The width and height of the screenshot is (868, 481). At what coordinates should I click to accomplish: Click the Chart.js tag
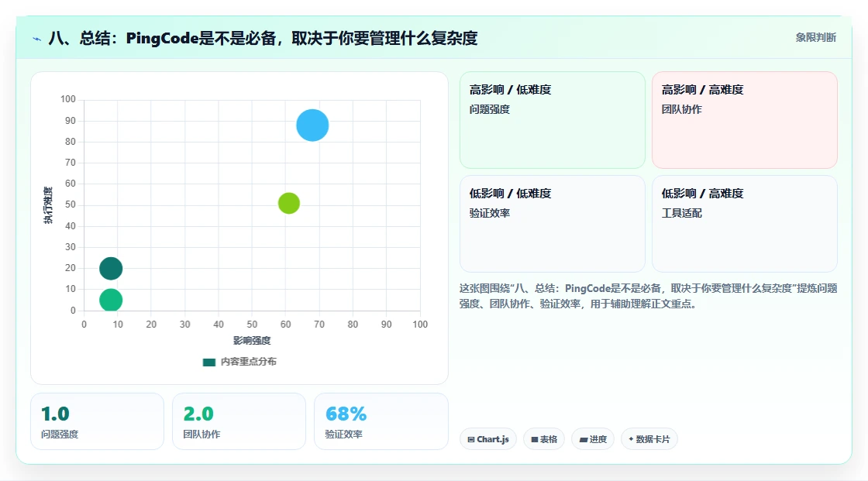tap(488, 439)
